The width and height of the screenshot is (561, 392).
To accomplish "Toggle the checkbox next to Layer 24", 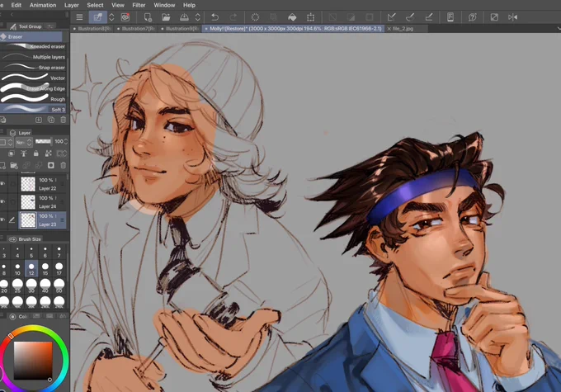I will tap(13, 202).
